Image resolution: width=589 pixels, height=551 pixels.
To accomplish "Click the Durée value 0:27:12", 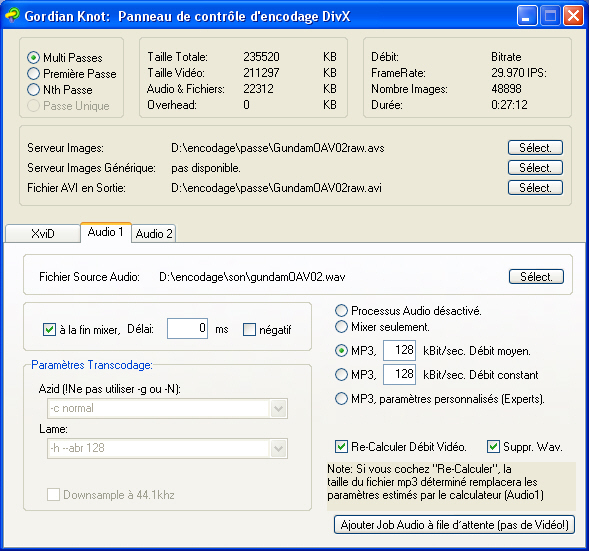I will tap(509, 105).
